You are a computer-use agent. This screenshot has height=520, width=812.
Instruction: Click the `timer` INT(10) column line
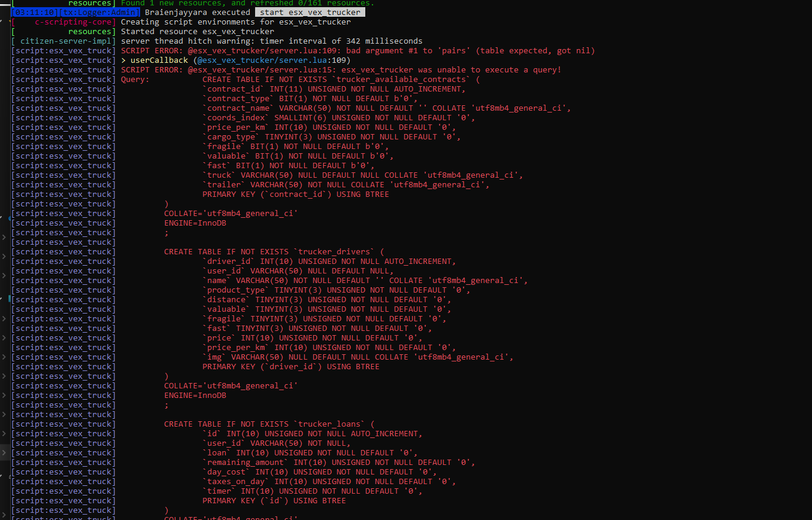[313, 491]
